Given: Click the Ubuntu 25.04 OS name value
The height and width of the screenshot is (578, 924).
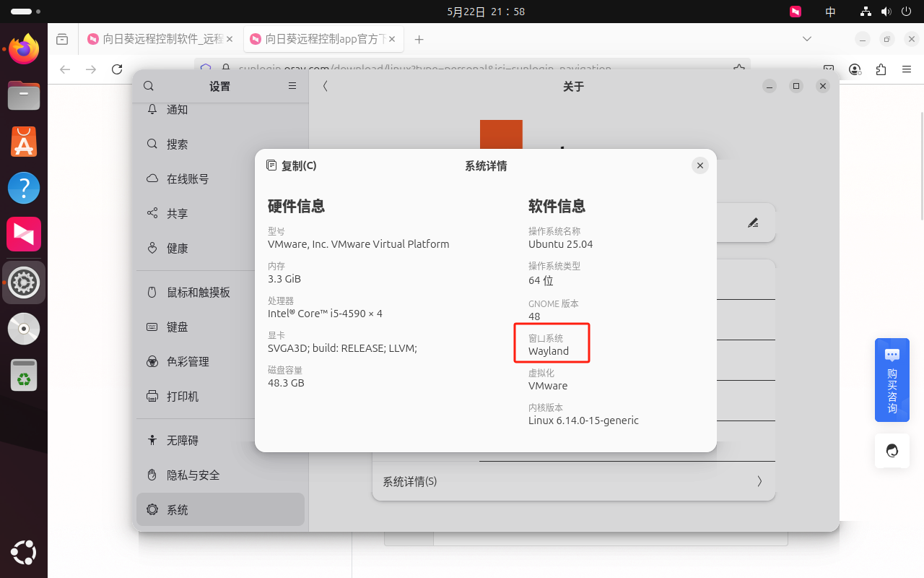Looking at the screenshot, I should (560, 244).
